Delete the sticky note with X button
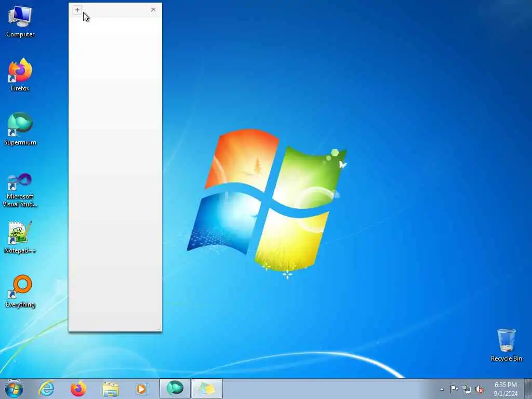532x399 pixels. (153, 9)
